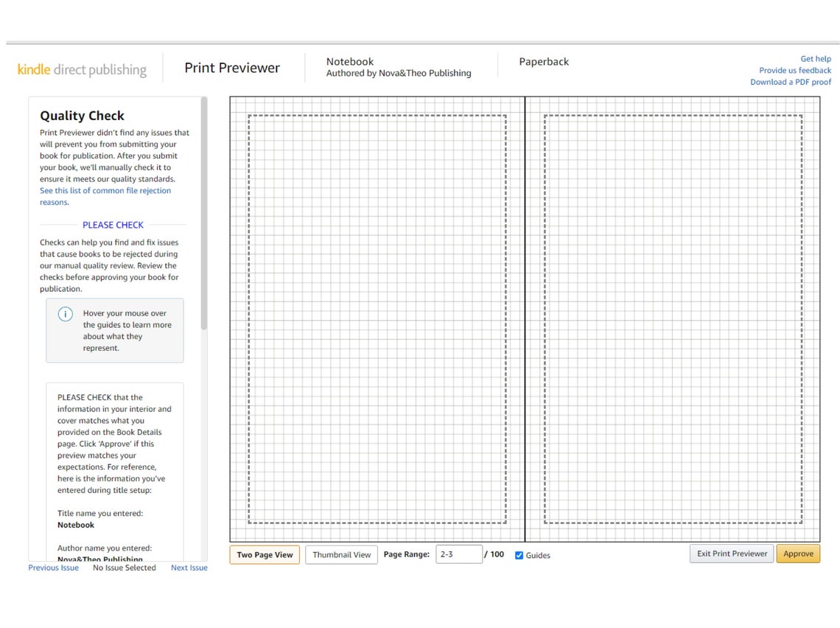Click the 'Page Range:' label
Screen dimensions: 840x628
407,554
